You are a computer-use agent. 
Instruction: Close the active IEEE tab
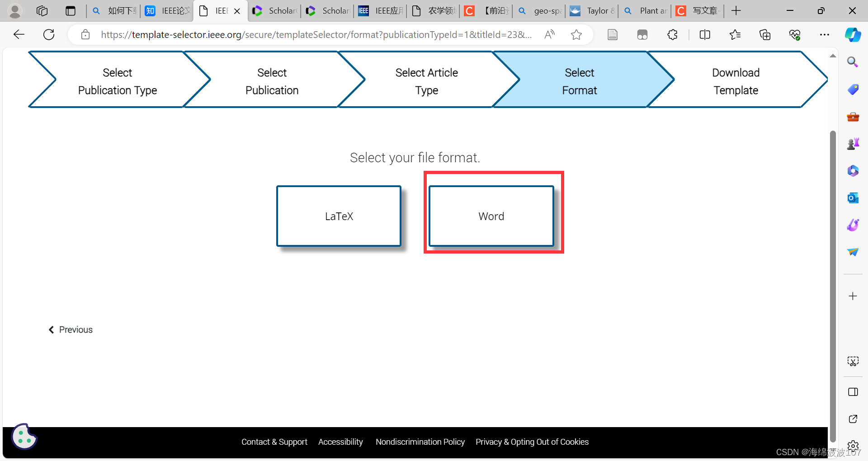tap(237, 11)
